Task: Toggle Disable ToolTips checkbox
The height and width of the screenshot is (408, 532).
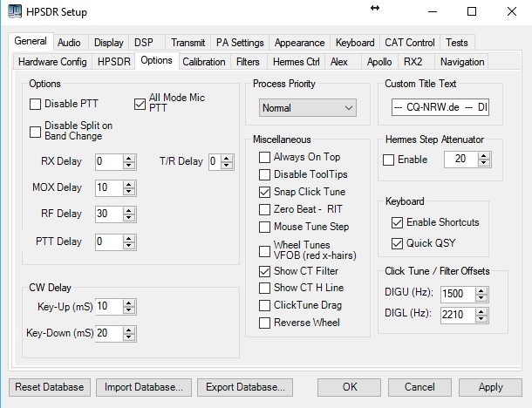Action: click(264, 174)
